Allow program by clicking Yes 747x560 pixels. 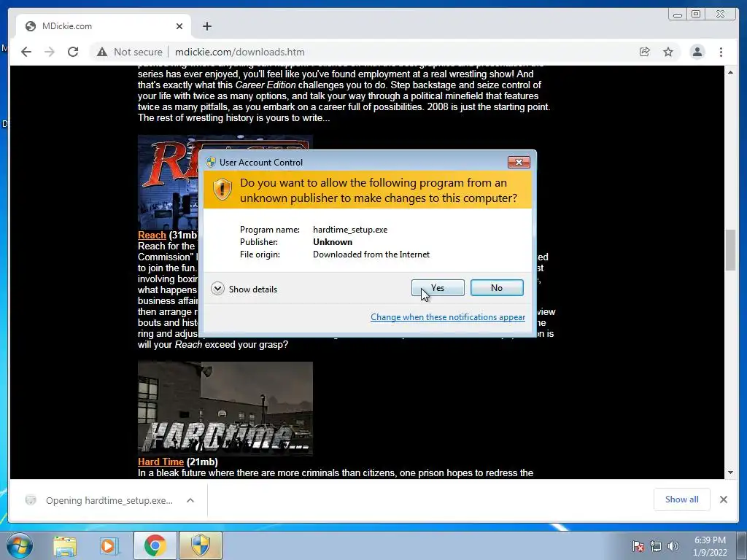(438, 287)
